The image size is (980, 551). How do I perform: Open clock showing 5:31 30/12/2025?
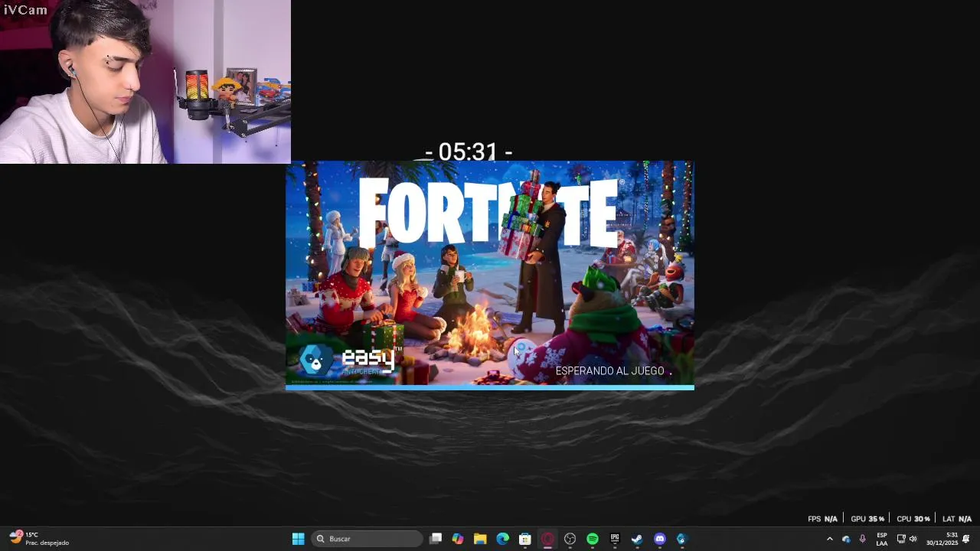[x=942, y=539]
